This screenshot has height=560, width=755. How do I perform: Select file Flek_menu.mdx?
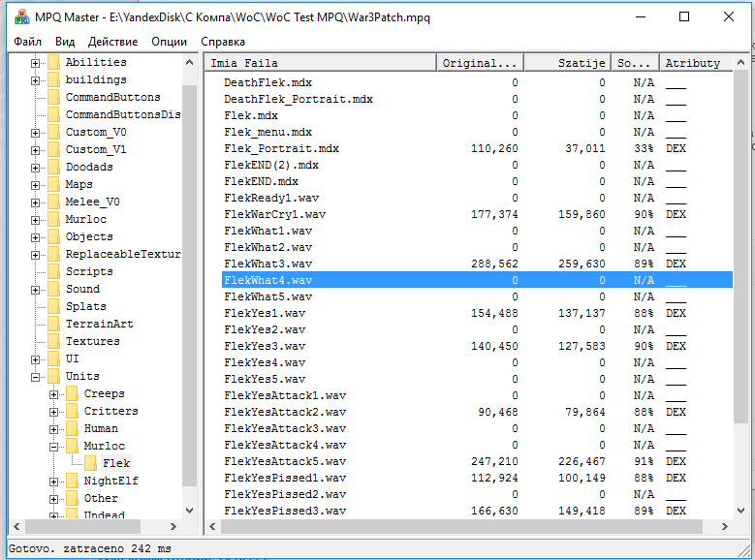(x=267, y=133)
